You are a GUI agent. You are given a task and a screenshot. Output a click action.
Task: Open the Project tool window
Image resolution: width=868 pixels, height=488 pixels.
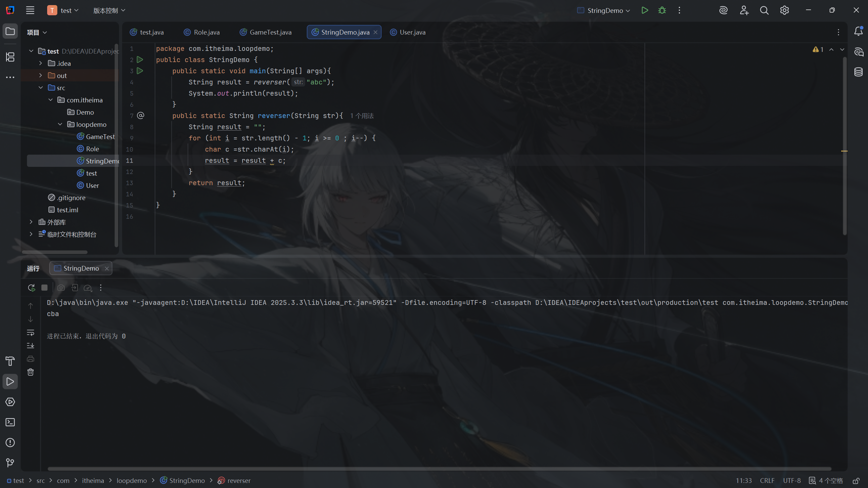(x=10, y=32)
